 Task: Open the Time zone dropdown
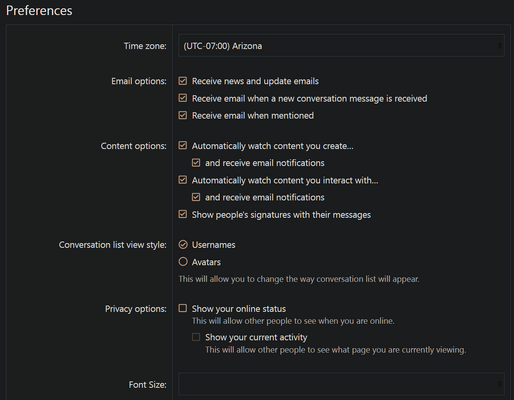click(341, 46)
